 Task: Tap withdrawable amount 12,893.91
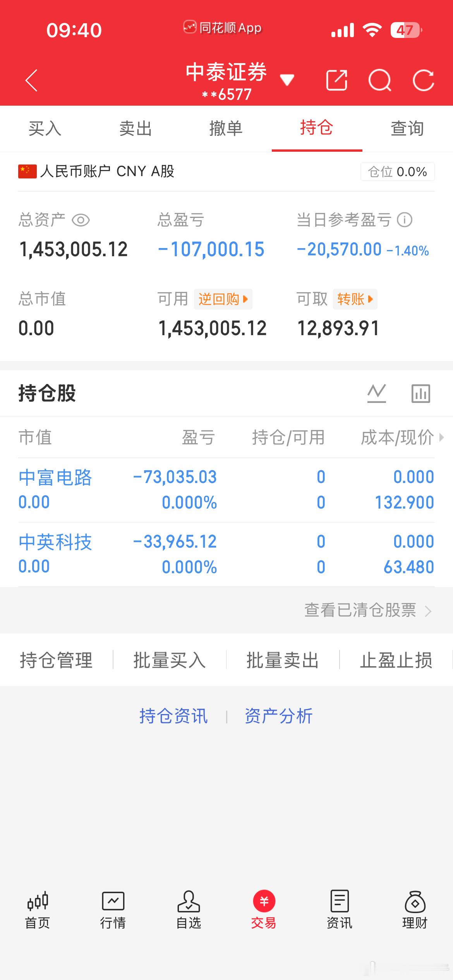(338, 328)
